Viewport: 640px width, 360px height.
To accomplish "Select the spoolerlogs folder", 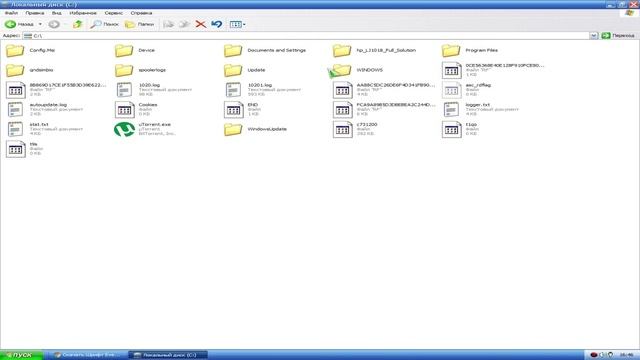I will click(140, 70).
